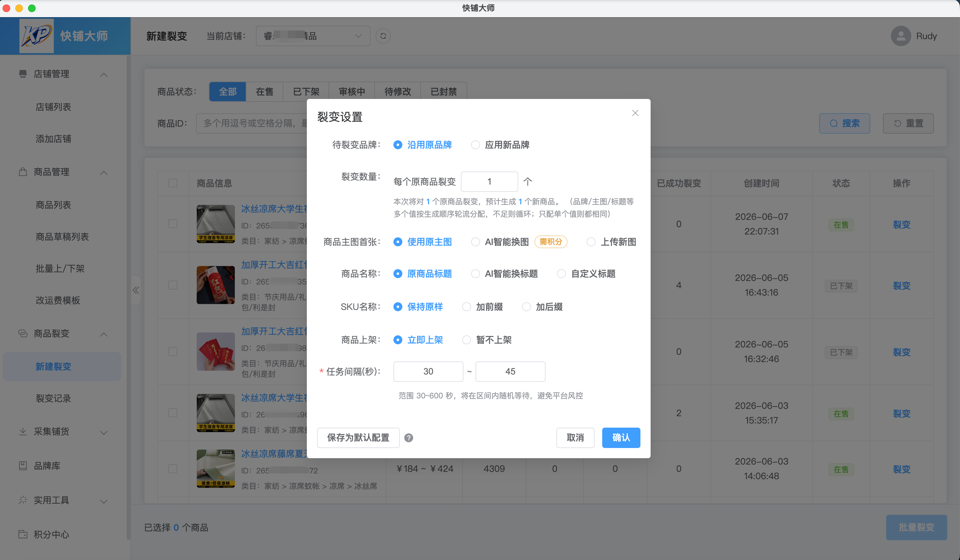Click 确认 button in dialog
This screenshot has width=960, height=560.
click(621, 438)
